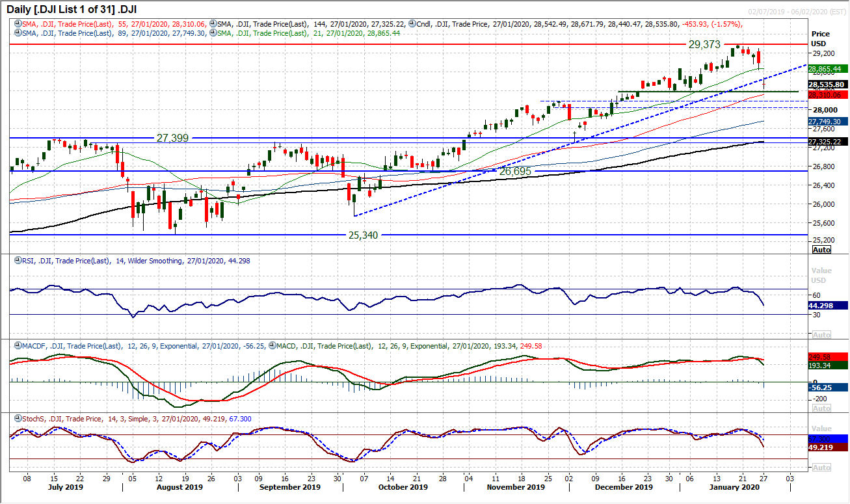Toggle Auto scaling in the MACD pane
Image resolution: width=850 pixels, height=504 pixels.
pyautogui.click(x=822, y=408)
